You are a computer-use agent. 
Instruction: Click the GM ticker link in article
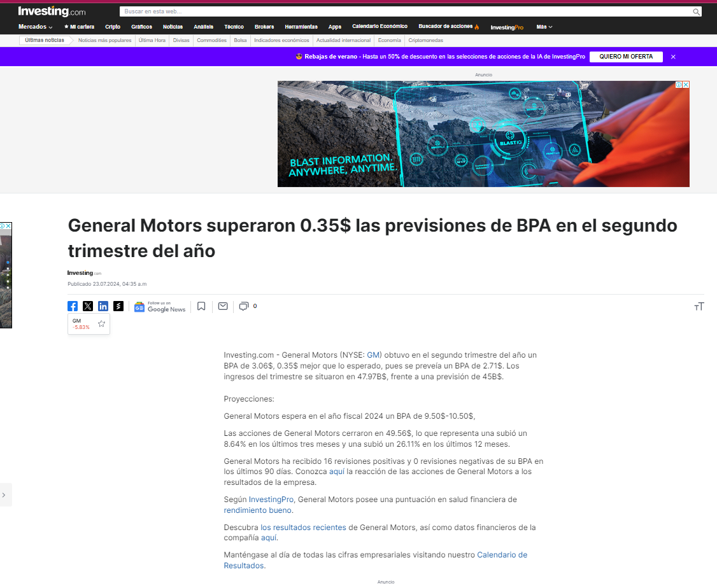[373, 355]
